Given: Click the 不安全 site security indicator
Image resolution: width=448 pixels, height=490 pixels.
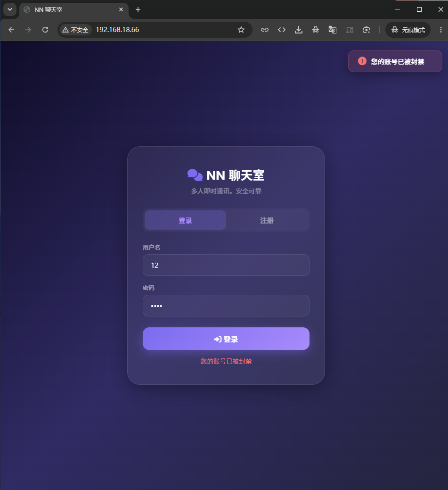Looking at the screenshot, I should 75,30.
